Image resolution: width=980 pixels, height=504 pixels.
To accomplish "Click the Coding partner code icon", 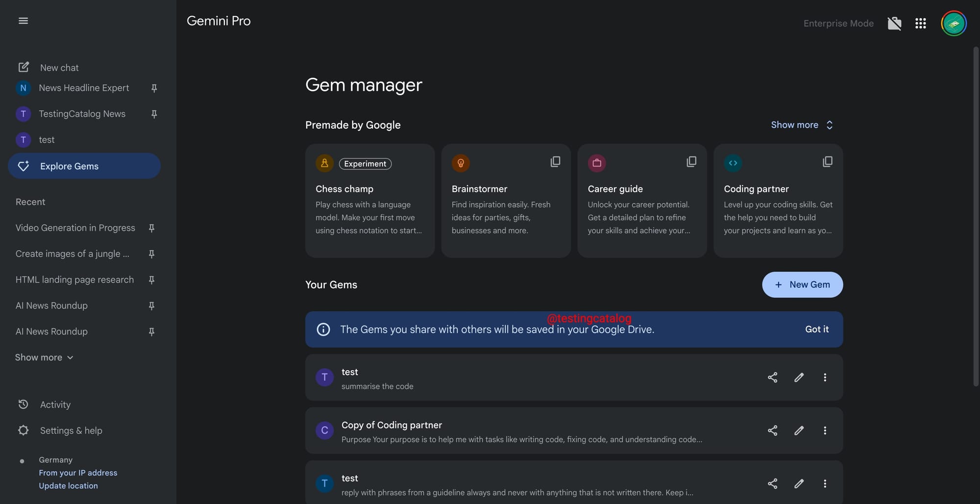I will pyautogui.click(x=733, y=163).
